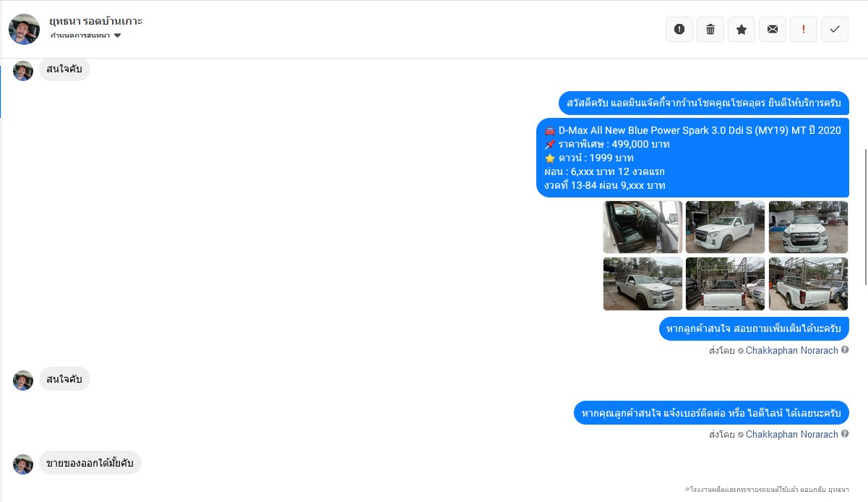Click the D-Max All New Blue Power message
Screen dimensions: 868x502
[692, 158]
